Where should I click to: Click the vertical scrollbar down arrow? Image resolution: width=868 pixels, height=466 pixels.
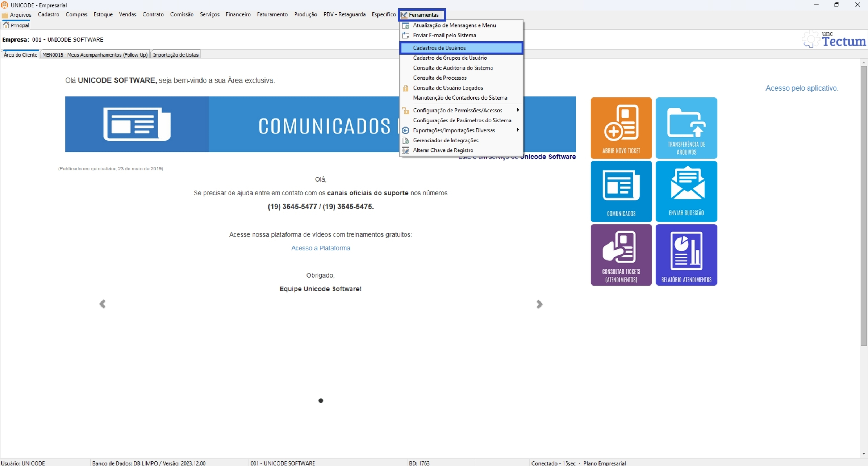[863, 454]
